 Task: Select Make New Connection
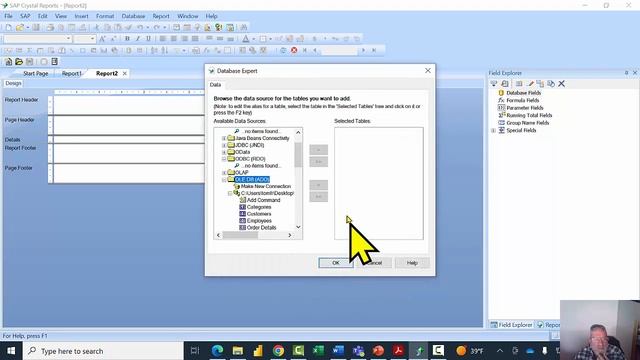266,187
